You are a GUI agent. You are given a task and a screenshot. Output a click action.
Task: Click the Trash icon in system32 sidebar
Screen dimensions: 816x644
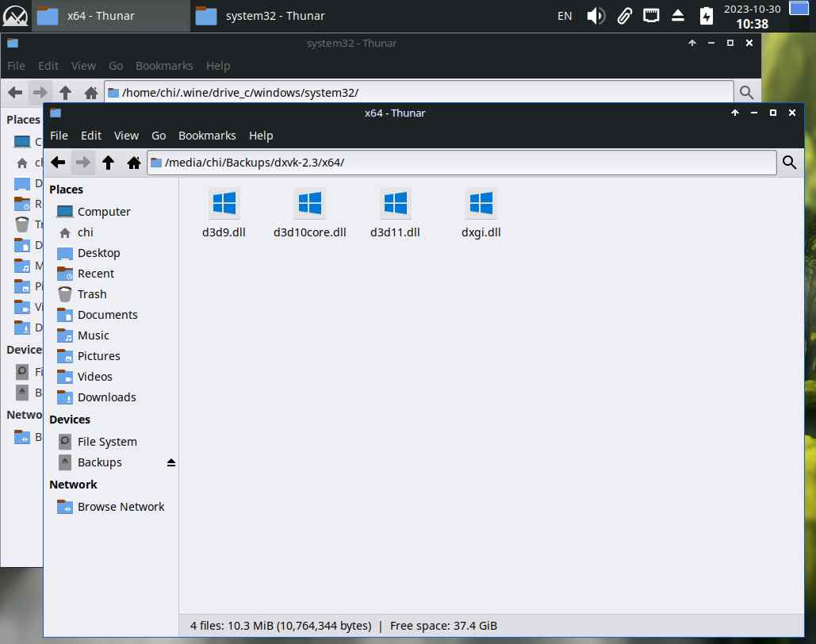pyautogui.click(x=22, y=224)
